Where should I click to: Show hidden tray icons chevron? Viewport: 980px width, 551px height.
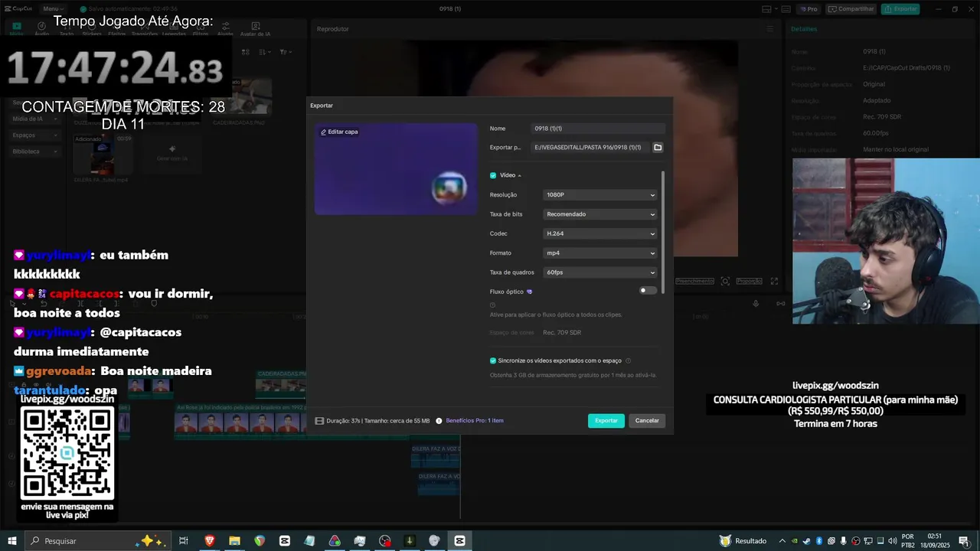(782, 541)
